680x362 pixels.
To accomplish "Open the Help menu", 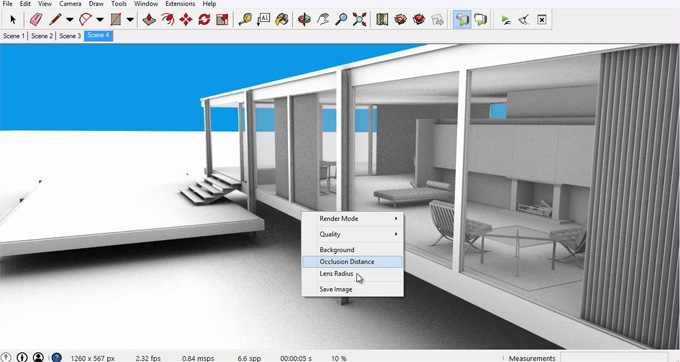I will pos(209,3).
